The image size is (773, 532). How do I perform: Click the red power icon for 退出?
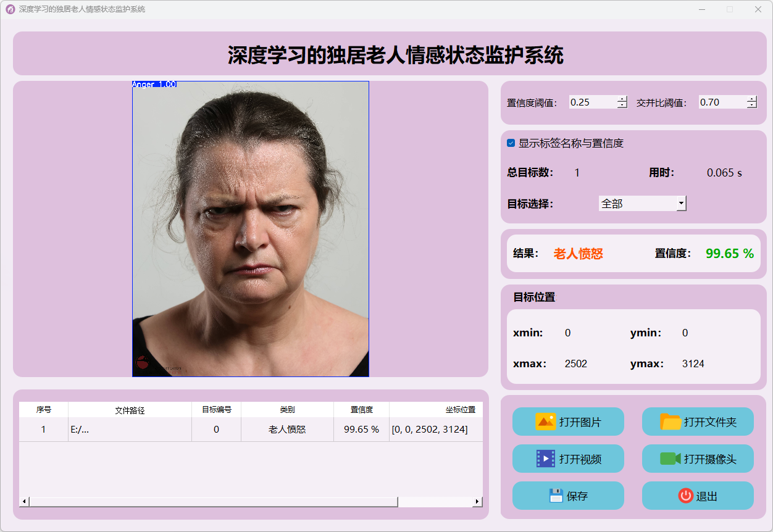pos(685,496)
